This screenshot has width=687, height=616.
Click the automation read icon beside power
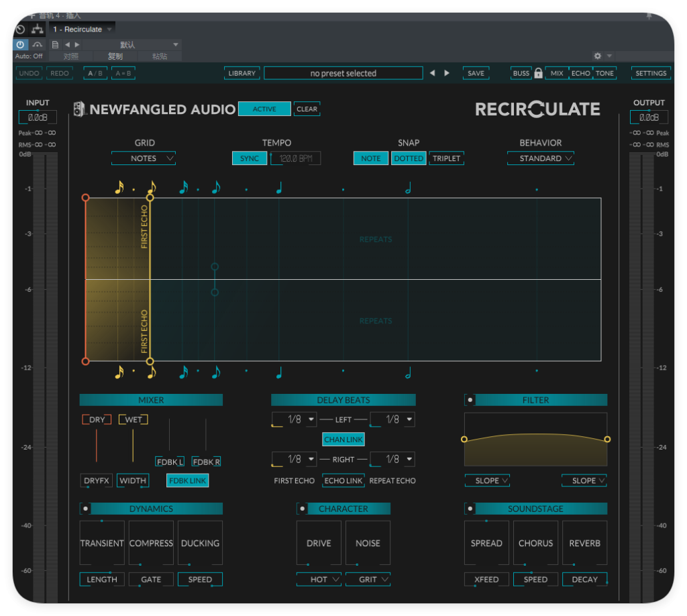click(38, 45)
